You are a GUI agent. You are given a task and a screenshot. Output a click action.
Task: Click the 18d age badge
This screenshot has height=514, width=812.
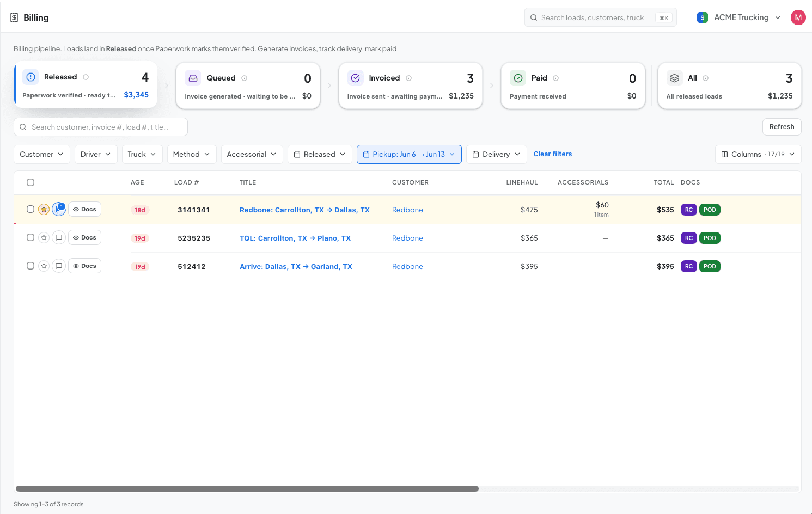point(140,210)
